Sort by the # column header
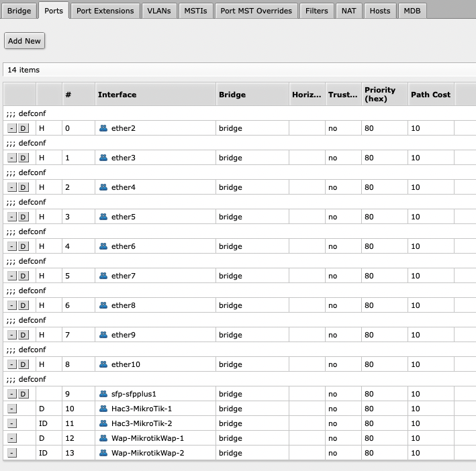 (79, 95)
